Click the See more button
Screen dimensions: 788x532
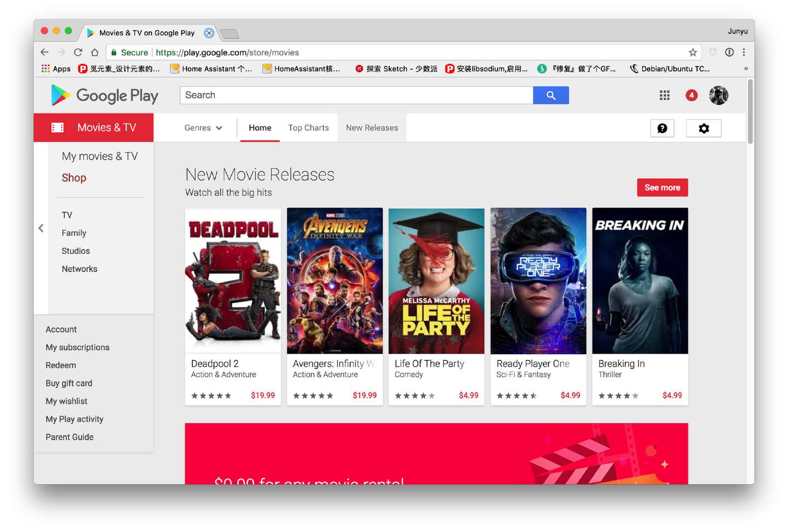tap(662, 188)
